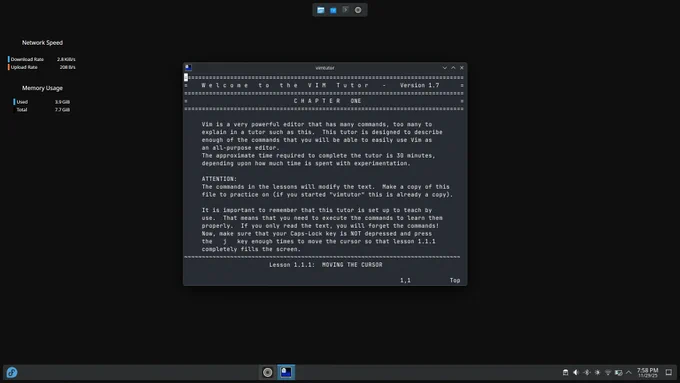This screenshot has height=383, width=680.
Task: Open the round gear icon in top dock
Action: coord(358,10)
